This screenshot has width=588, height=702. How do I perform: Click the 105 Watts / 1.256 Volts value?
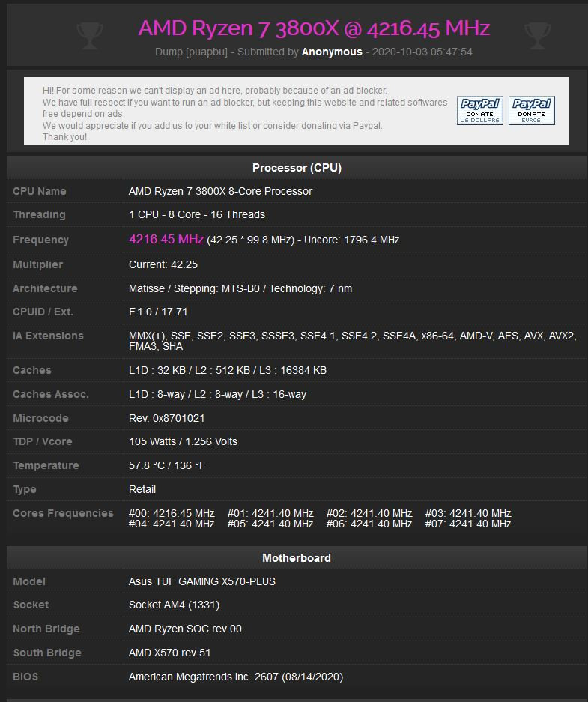tap(183, 441)
